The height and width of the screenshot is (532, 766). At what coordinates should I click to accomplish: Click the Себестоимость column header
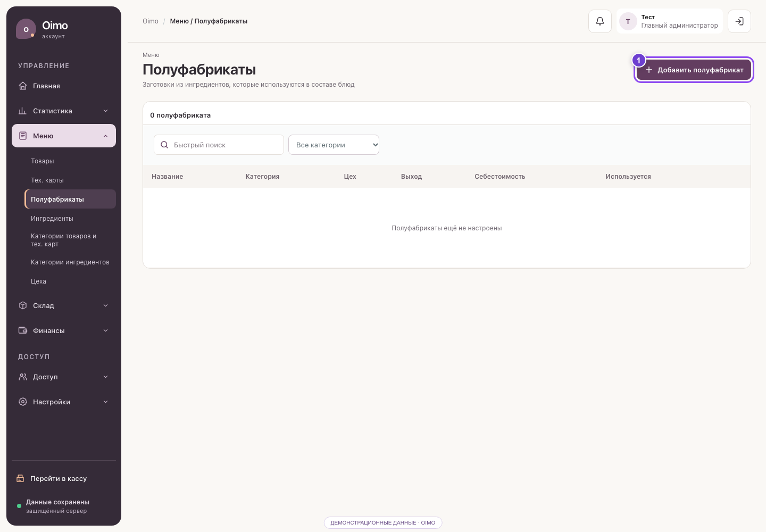point(500,177)
